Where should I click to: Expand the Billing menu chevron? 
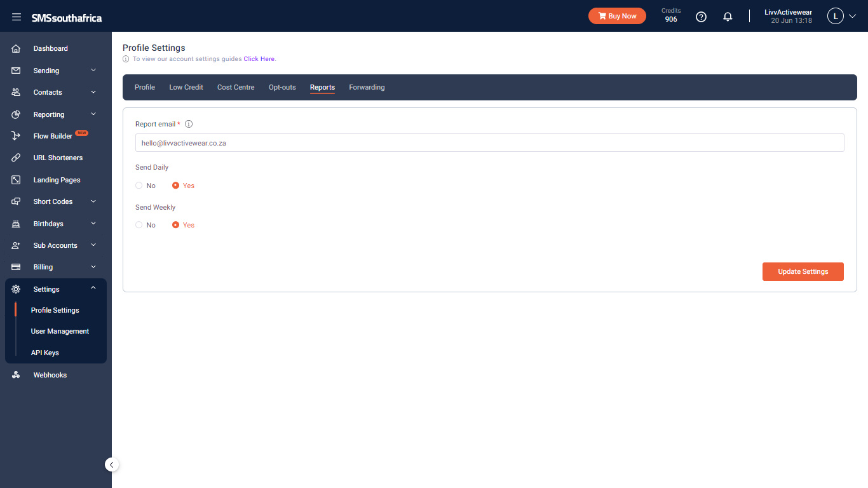pyautogui.click(x=93, y=267)
